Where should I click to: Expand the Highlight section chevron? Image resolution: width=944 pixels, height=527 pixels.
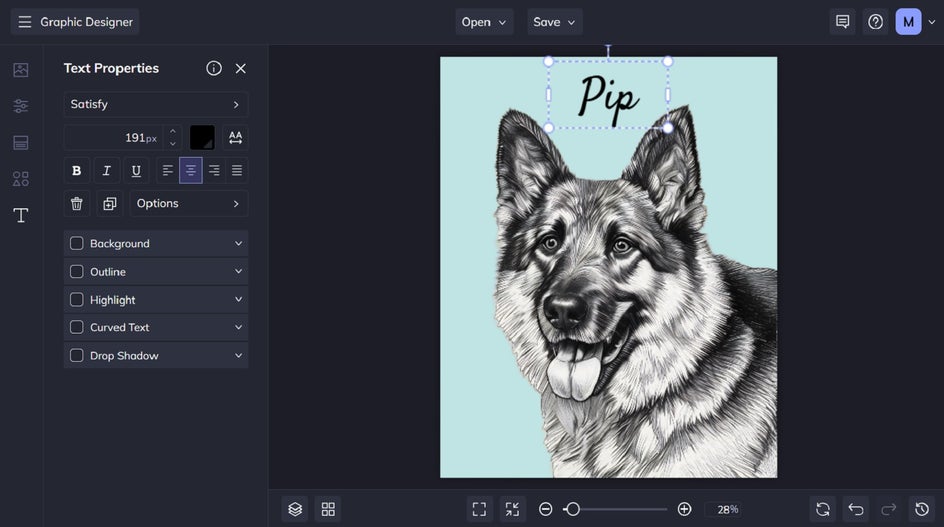point(238,299)
